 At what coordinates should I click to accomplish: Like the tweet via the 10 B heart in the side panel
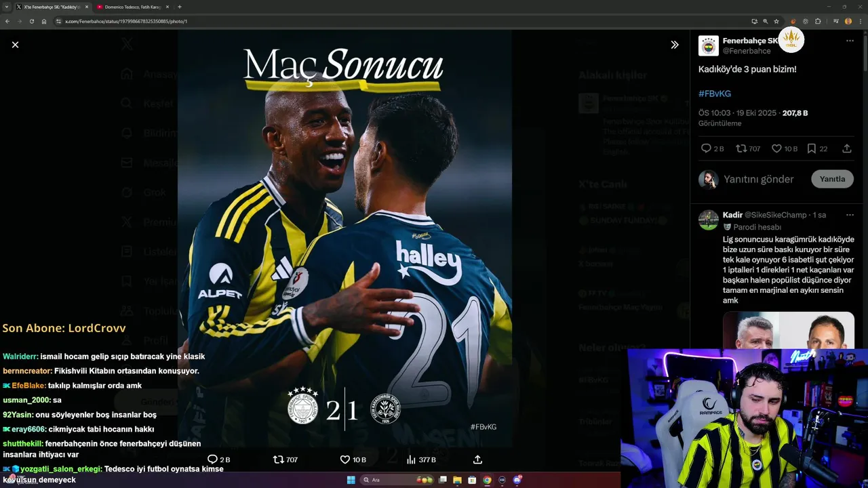click(785, 148)
